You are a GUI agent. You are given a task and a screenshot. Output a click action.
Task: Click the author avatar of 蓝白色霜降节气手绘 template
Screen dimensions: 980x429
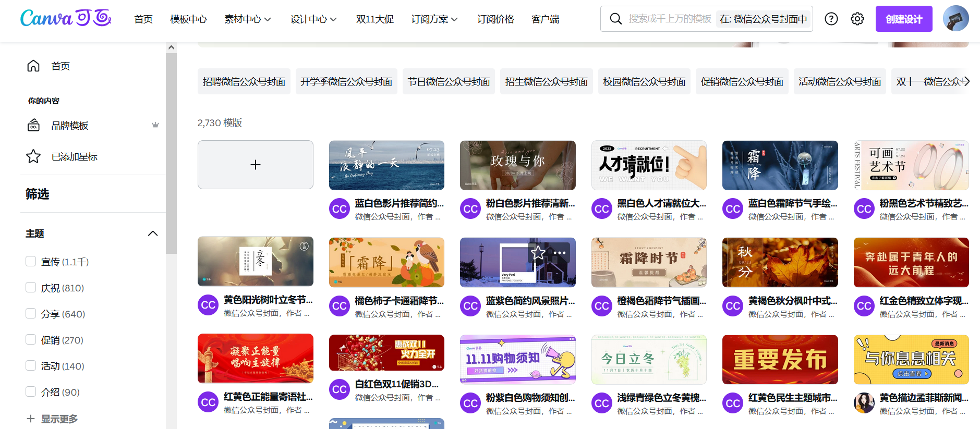[x=733, y=209]
